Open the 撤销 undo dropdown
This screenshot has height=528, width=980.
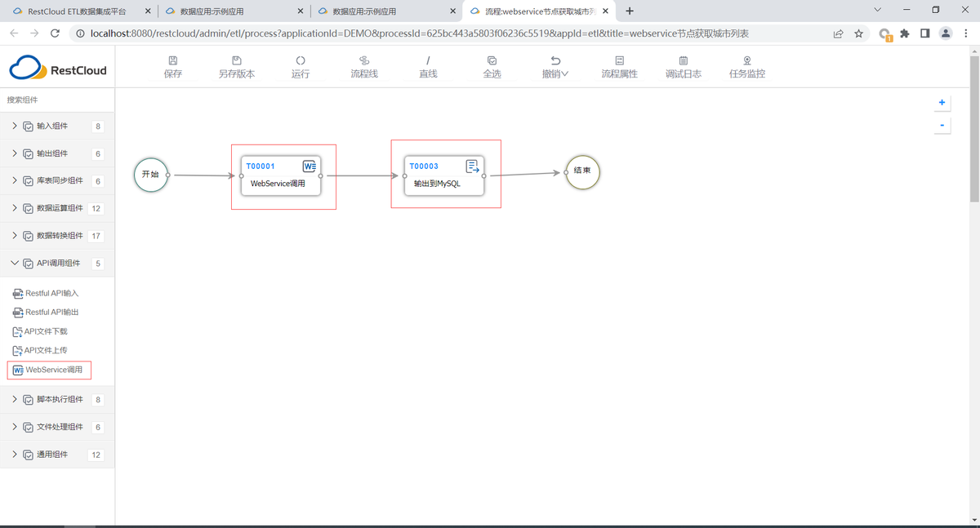[x=555, y=67]
